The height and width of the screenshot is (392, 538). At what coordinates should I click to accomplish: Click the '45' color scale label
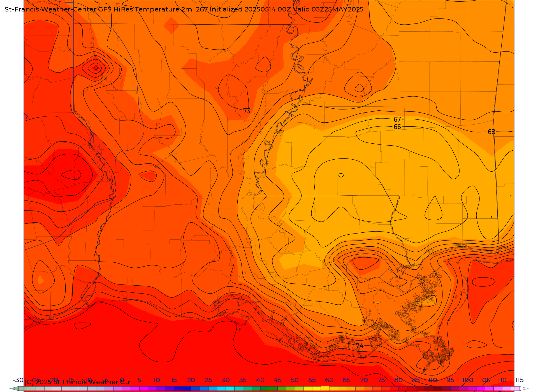coord(277,380)
